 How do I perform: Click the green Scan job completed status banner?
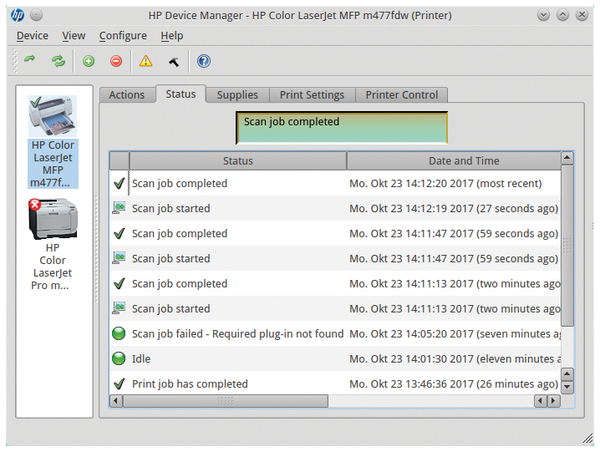point(342,128)
